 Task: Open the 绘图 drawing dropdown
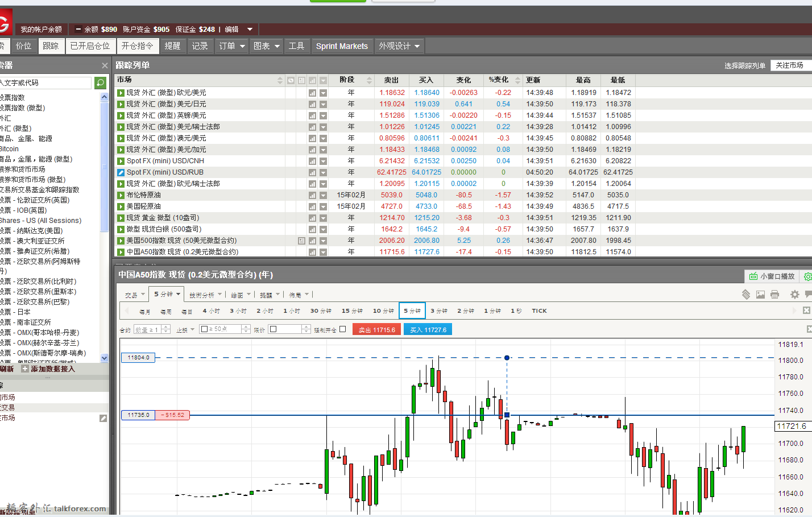[x=241, y=295]
